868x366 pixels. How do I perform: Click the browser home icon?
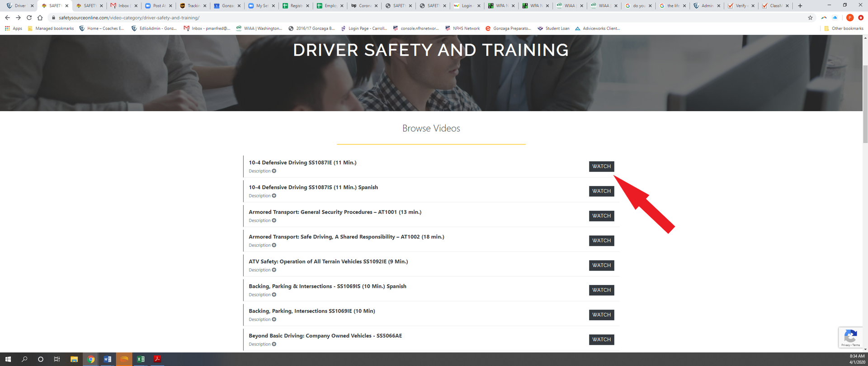40,18
